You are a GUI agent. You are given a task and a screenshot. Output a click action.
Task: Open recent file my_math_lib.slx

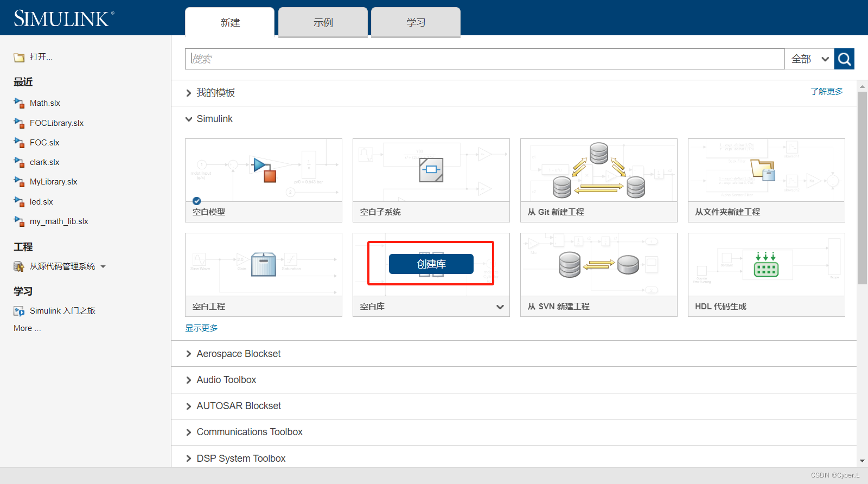coord(59,221)
